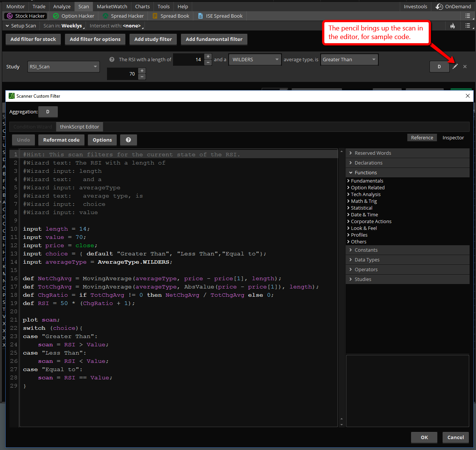Open the Stock Hacker tab

pyautogui.click(x=26, y=16)
